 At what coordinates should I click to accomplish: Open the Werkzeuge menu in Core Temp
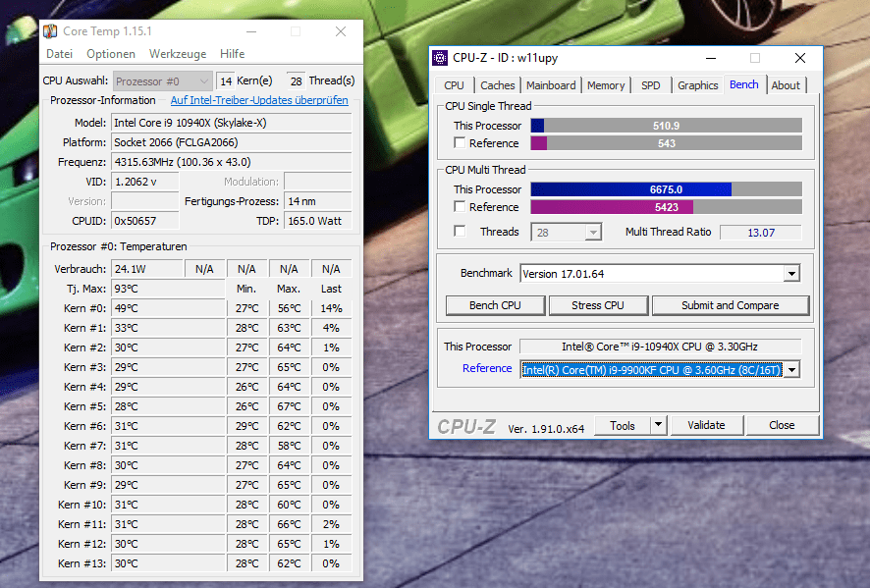178,54
